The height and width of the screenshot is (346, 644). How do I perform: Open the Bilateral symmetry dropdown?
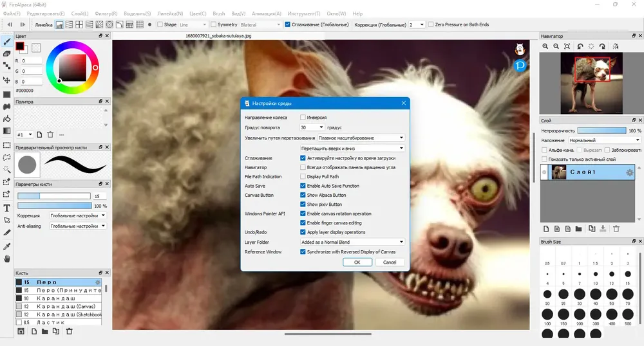point(260,24)
